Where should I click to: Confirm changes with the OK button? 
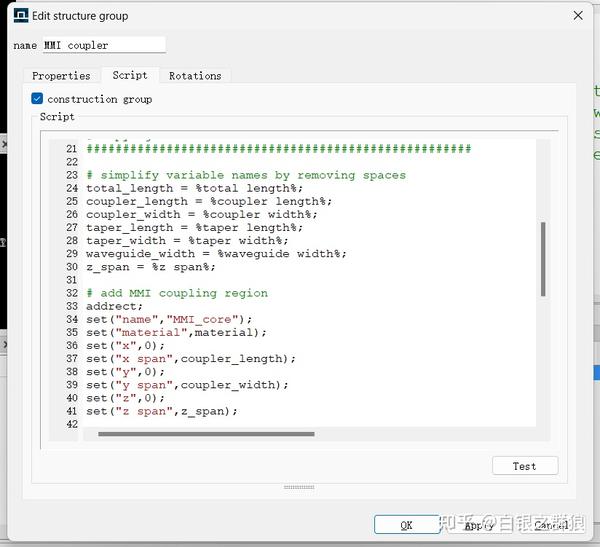406,525
